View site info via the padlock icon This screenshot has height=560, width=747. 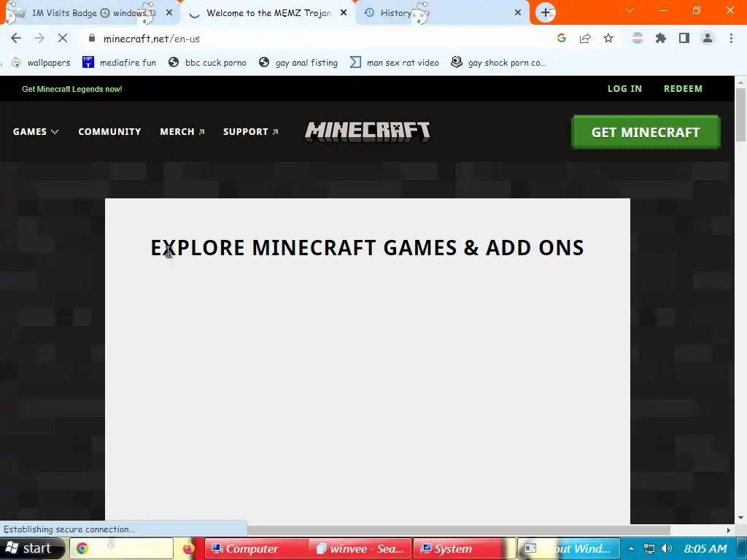(x=92, y=39)
